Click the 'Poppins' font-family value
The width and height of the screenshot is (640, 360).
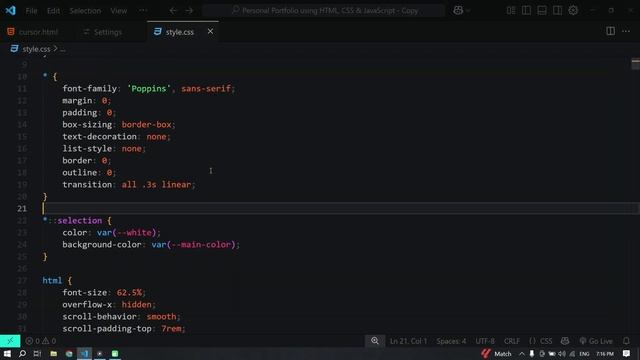(x=149, y=89)
